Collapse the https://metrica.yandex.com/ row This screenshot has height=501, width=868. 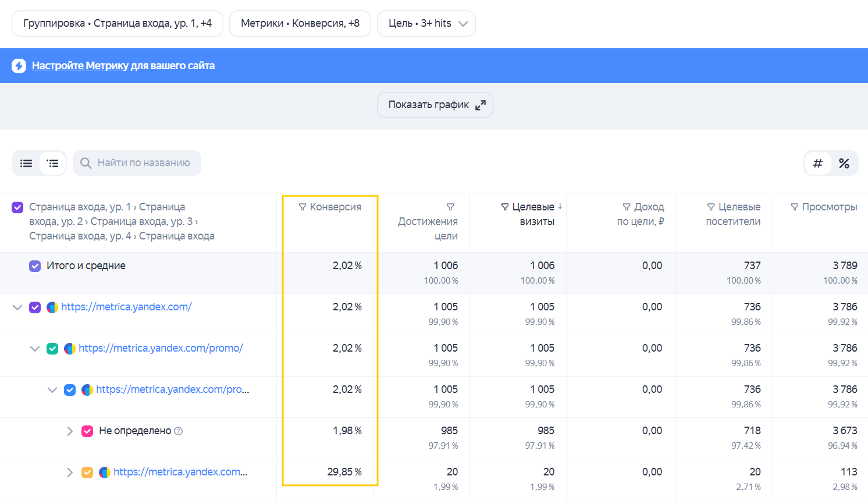(17, 307)
